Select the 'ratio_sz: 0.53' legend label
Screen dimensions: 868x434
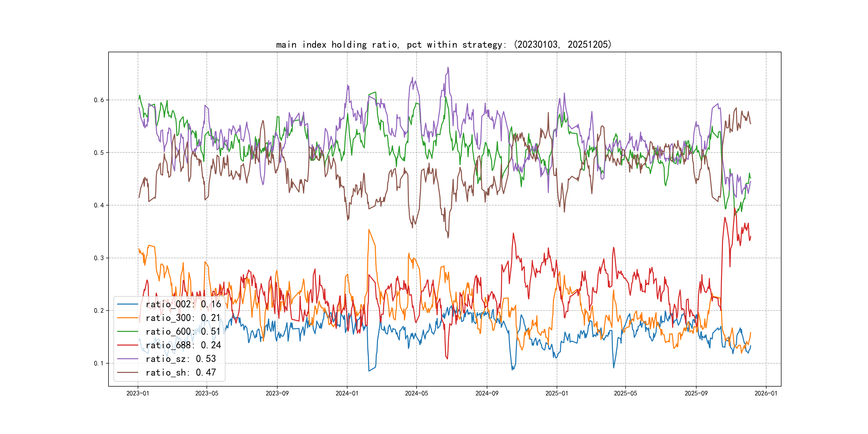click(181, 359)
